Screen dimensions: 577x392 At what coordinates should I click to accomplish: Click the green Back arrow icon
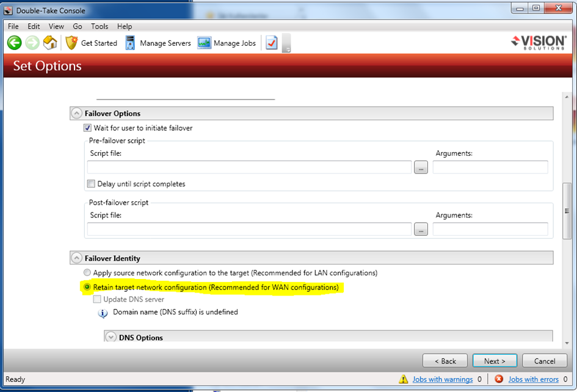[x=15, y=43]
